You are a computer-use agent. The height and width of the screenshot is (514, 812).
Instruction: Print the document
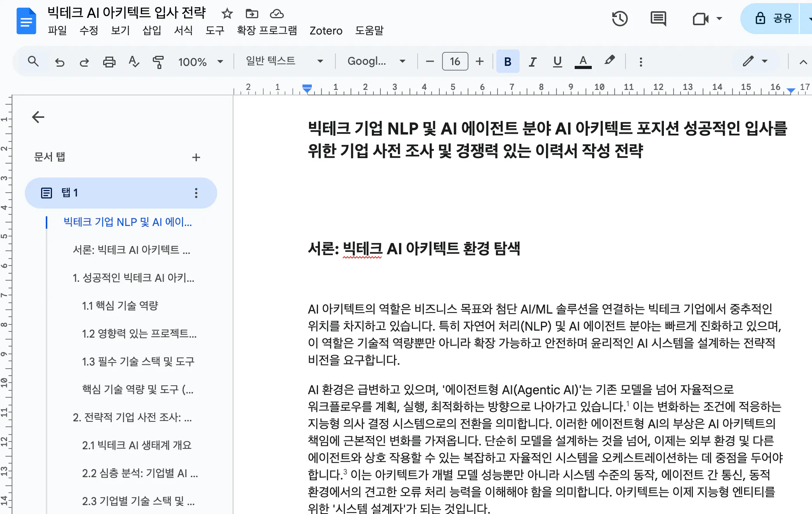tap(109, 61)
